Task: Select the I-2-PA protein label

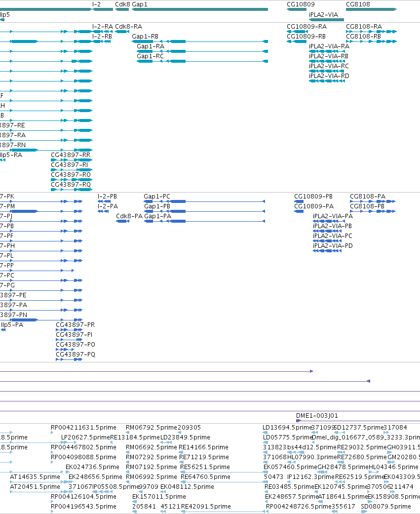Action: (x=108, y=206)
